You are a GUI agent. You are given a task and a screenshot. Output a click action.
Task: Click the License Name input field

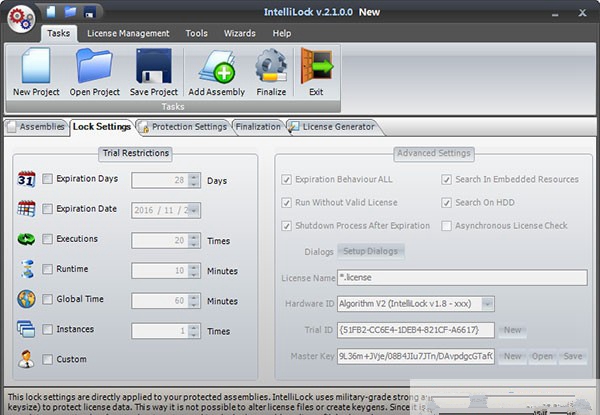(x=462, y=278)
